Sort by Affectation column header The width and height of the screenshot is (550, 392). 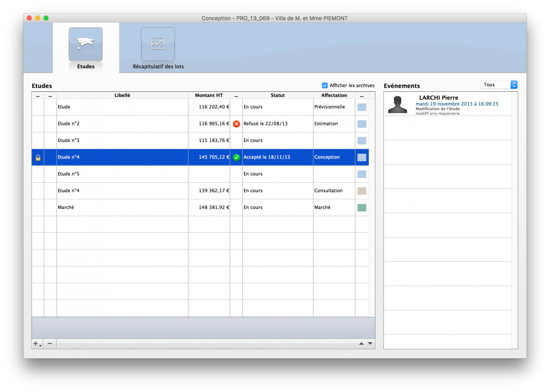(x=334, y=95)
